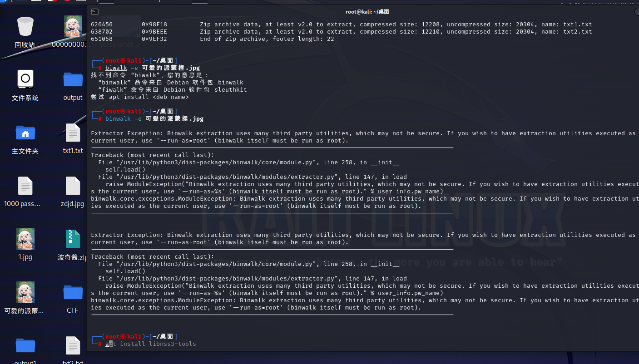Screen dimensions: 639x364
Task: Select the 回收站 trash icon on desktop
Action: pyautogui.click(x=25, y=26)
